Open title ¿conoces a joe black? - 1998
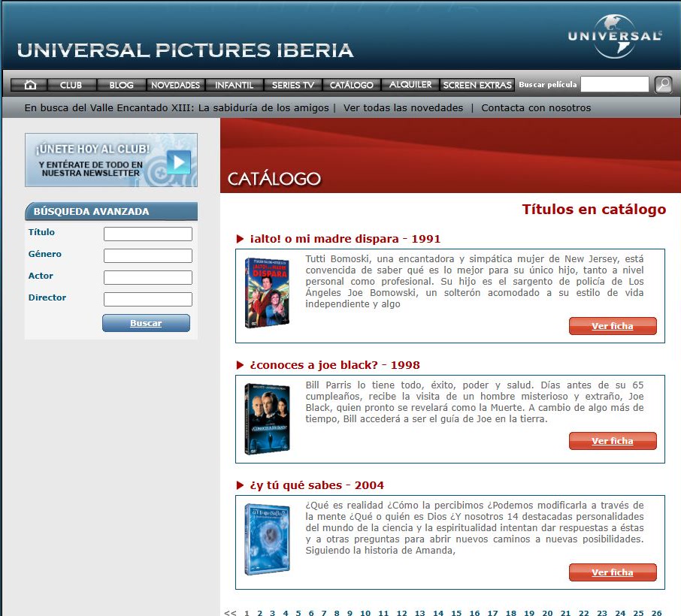 pos(334,365)
